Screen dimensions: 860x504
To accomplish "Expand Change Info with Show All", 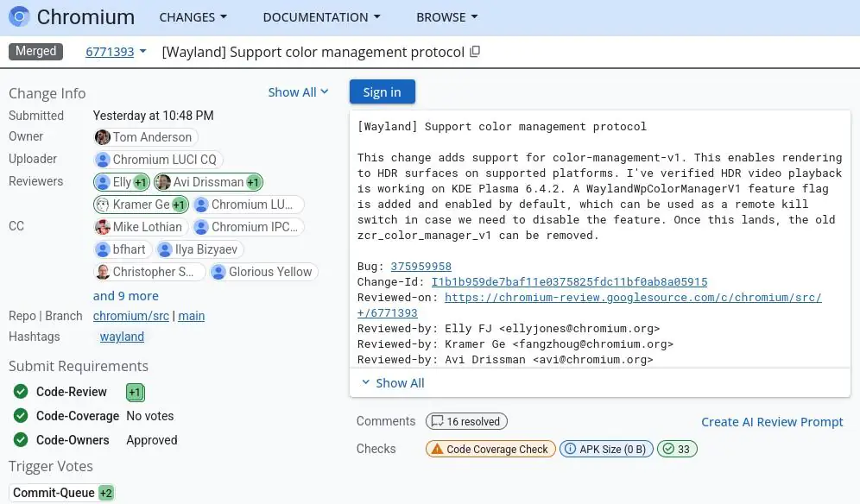I will pyautogui.click(x=298, y=92).
